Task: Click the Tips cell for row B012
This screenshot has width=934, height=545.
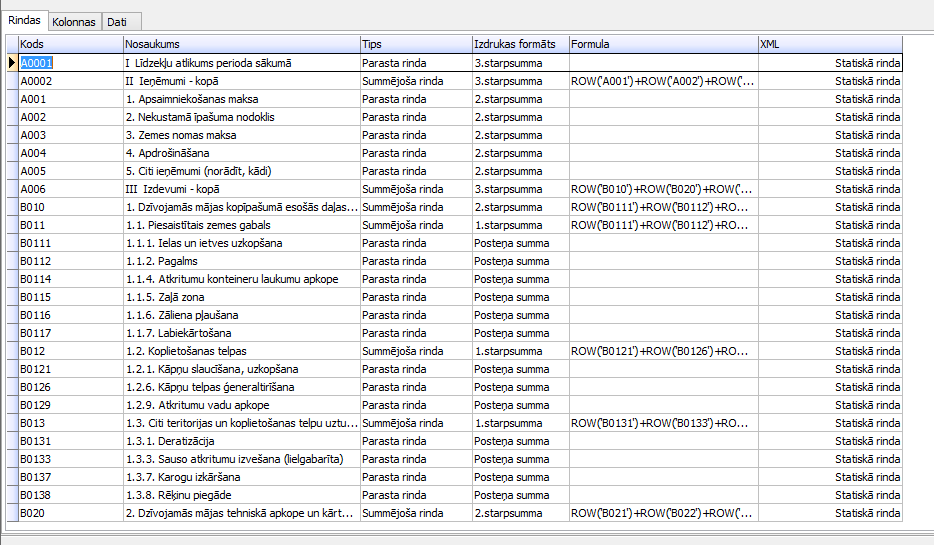Action: point(414,351)
